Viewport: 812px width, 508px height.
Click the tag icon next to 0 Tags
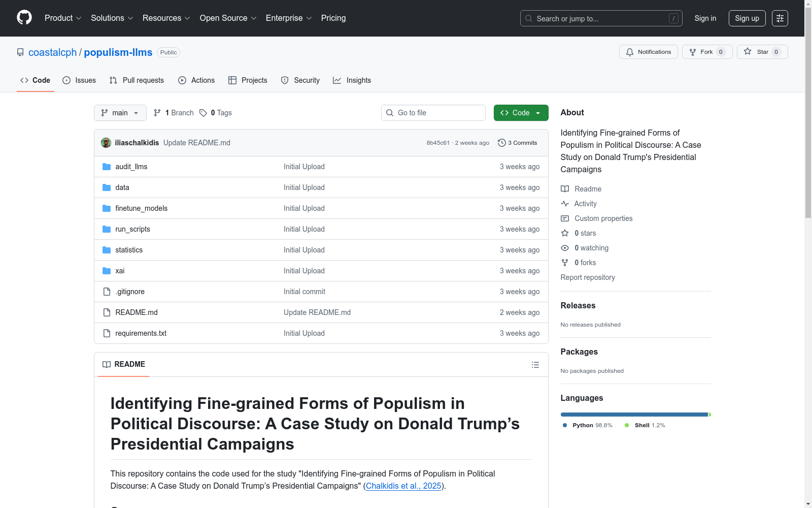pos(203,113)
